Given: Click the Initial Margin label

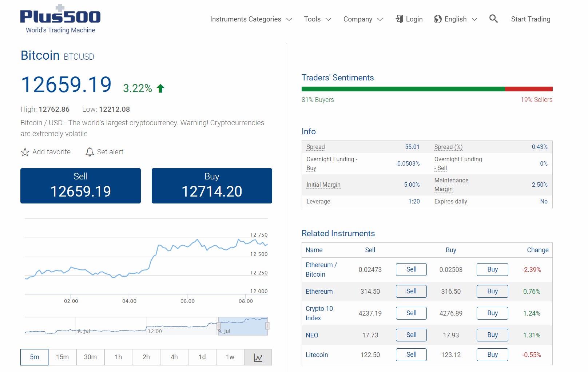Looking at the screenshot, I should 323,185.
